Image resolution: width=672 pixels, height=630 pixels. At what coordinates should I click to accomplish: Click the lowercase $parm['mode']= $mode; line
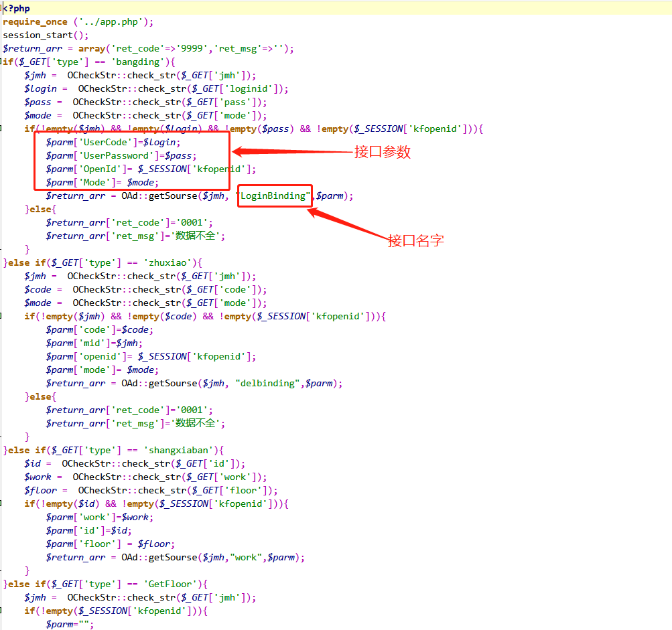click(x=103, y=370)
